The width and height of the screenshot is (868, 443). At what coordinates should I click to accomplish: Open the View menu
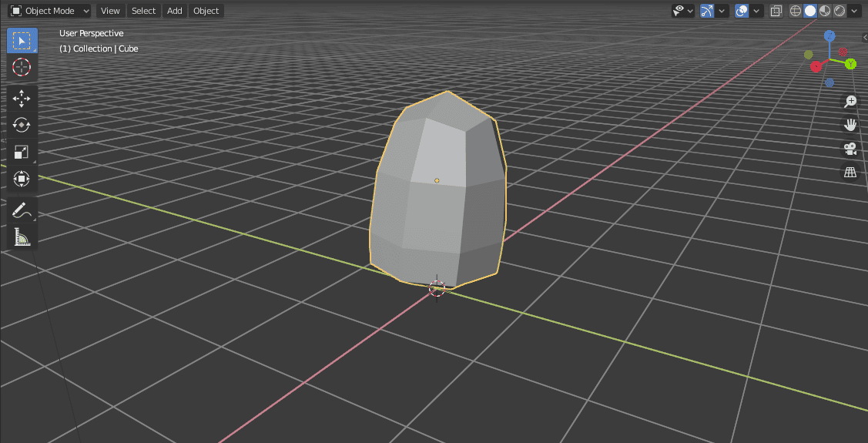click(x=110, y=11)
